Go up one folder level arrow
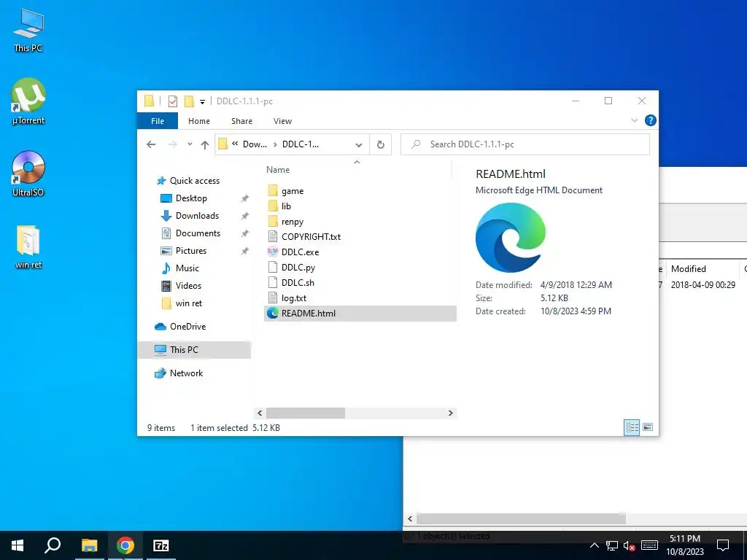 pos(205,145)
